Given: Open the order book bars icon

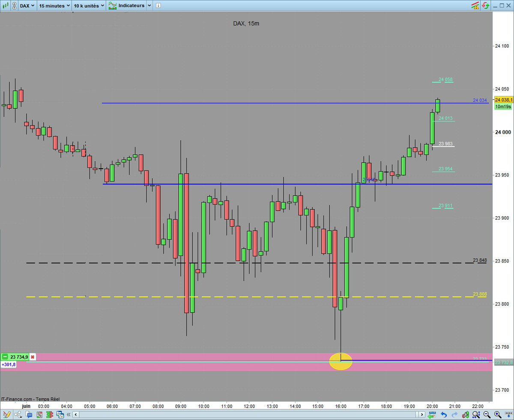Looking at the screenshot, I should pos(51,414).
